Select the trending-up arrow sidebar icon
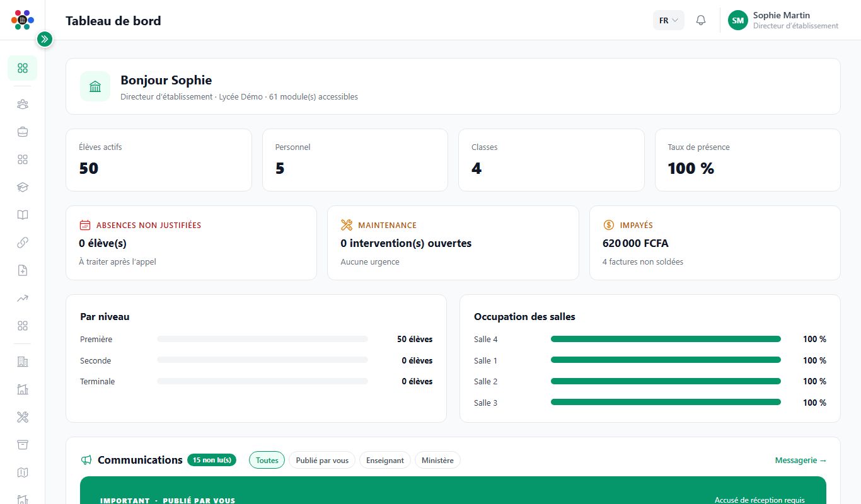 23,298
